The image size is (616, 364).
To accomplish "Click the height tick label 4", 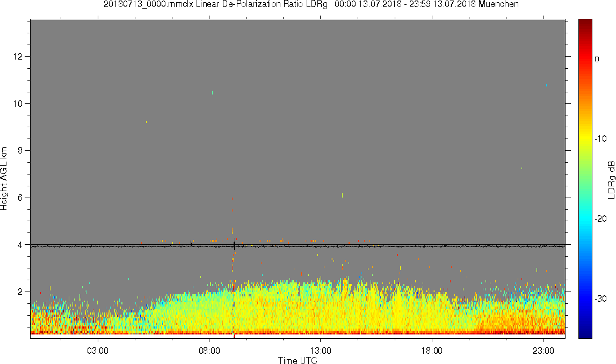I will point(20,245).
